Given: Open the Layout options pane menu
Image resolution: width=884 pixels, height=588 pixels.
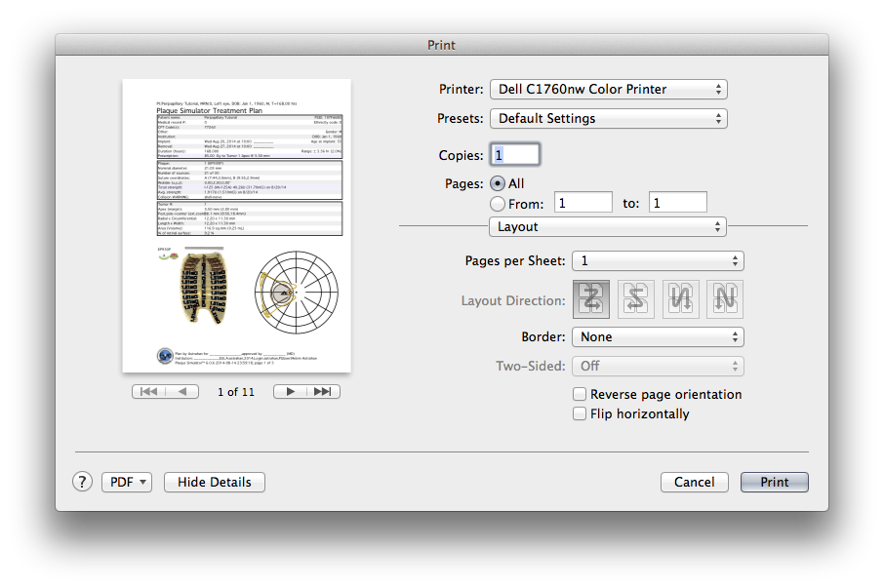Looking at the screenshot, I should point(607,227).
